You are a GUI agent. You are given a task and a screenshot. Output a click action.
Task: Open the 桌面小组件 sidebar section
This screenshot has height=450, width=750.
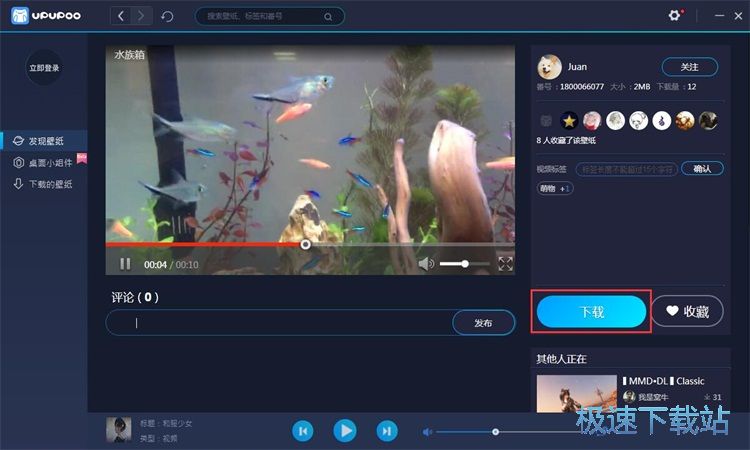[44, 163]
